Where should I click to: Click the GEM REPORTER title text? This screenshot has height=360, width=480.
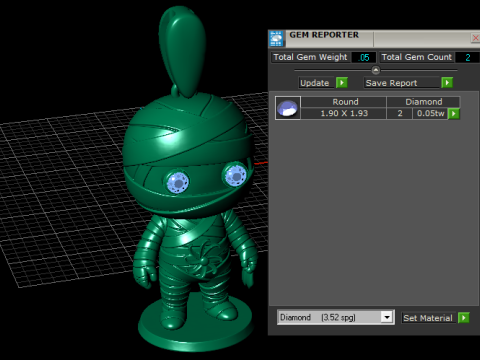[x=324, y=35]
